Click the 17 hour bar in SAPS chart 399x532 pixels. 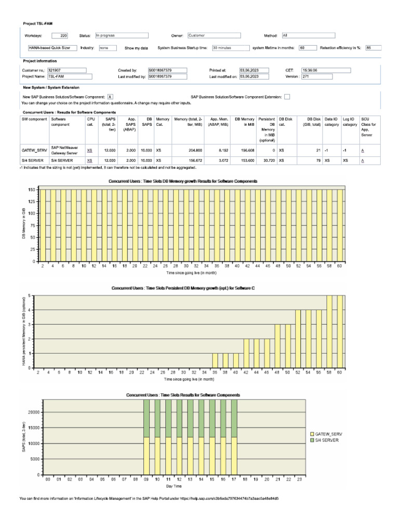234,437
